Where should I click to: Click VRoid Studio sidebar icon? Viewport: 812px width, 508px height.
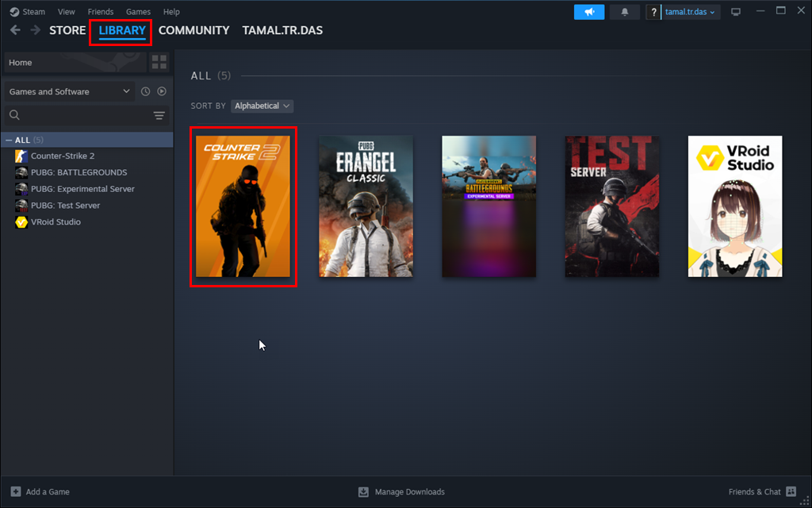21,222
